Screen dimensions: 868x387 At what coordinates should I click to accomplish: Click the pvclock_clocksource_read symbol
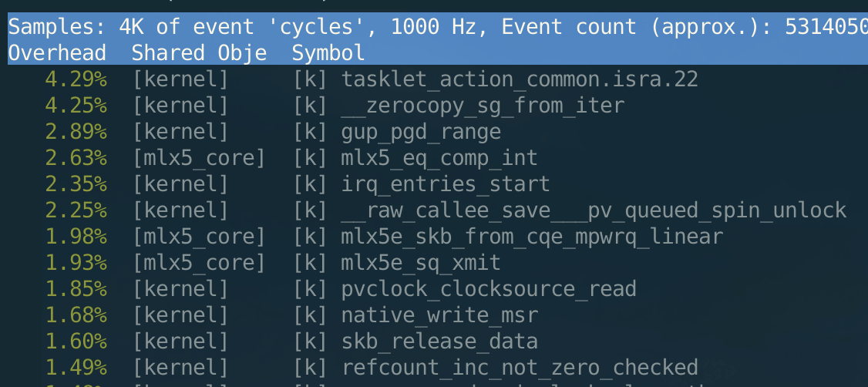tap(489, 289)
